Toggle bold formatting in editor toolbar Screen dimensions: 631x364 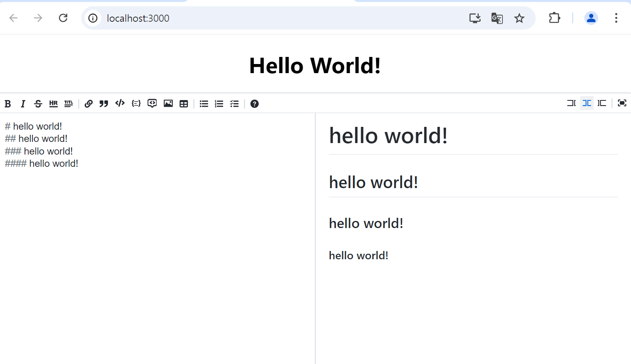(x=8, y=104)
